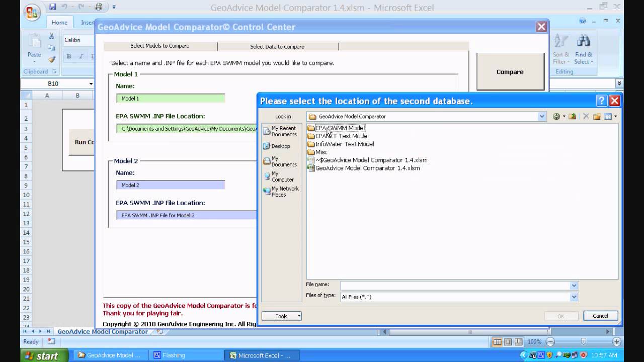Image resolution: width=644 pixels, height=362 pixels.
Task: Click the Sort & Filter icon
Action: [x=561, y=41]
